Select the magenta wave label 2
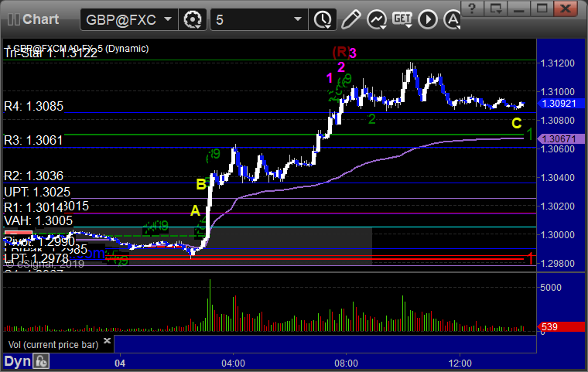This screenshot has height=372, width=588. (341, 67)
